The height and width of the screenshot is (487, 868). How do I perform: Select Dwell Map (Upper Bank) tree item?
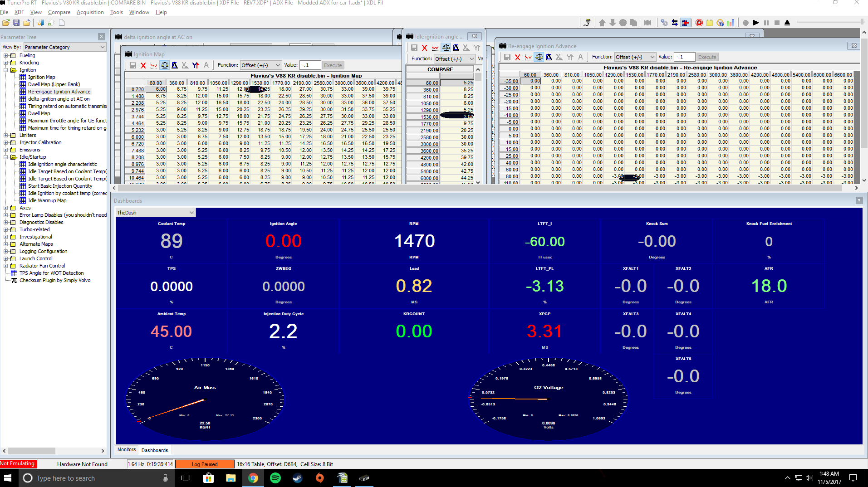tap(54, 84)
